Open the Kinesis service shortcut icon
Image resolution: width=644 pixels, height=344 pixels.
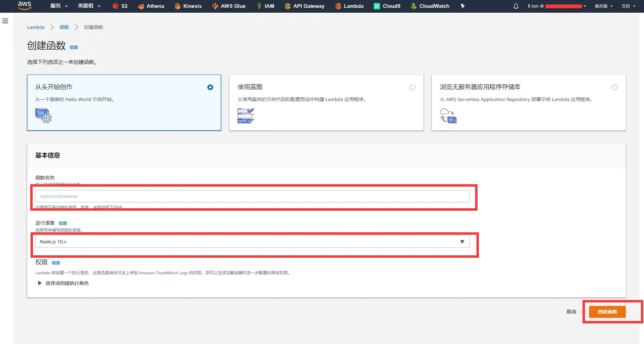[177, 6]
